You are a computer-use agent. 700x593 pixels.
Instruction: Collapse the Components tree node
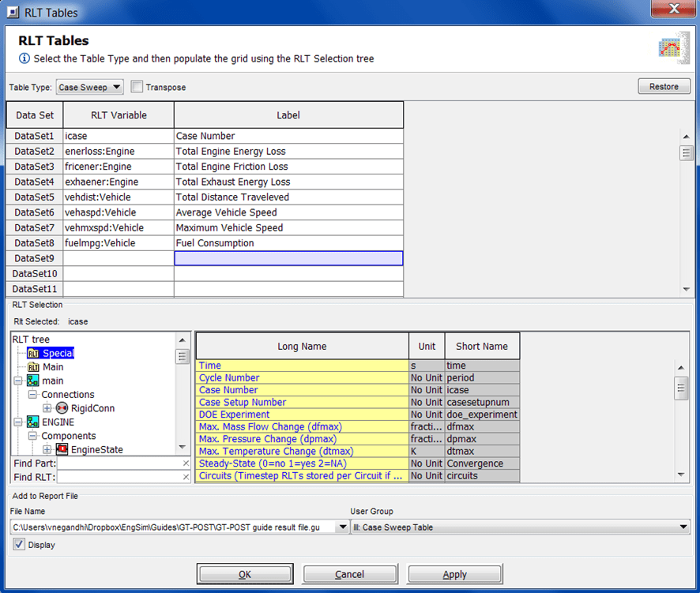pyautogui.click(x=32, y=436)
